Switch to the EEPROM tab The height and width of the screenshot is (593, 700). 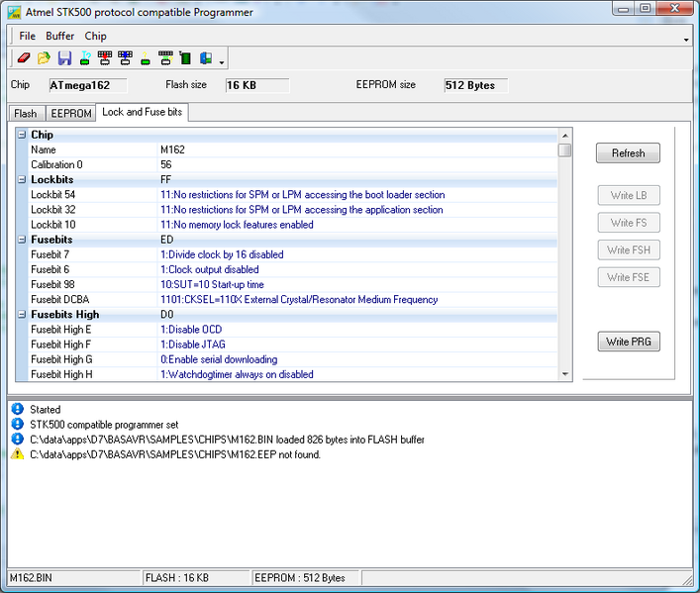click(71, 114)
